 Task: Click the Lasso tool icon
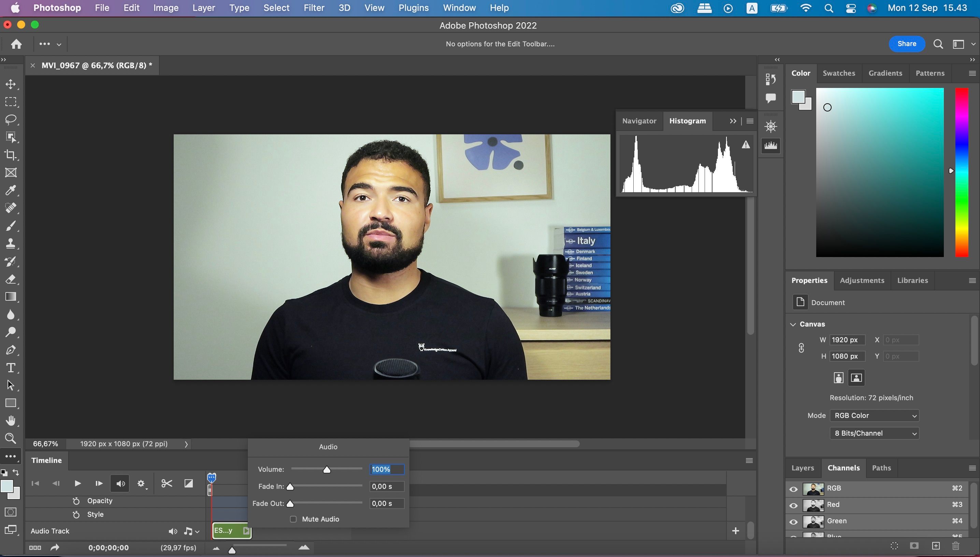click(11, 119)
